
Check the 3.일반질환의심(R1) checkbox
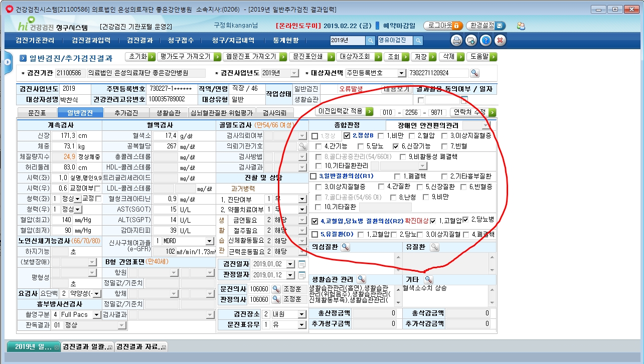point(313,176)
